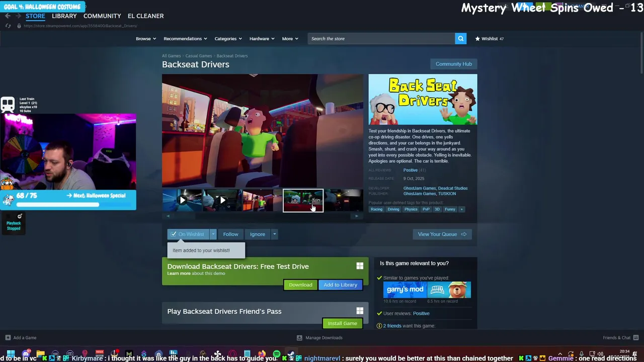Go back with the Steam back arrow
Screen dimensions: 644x362
pyautogui.click(x=8, y=16)
